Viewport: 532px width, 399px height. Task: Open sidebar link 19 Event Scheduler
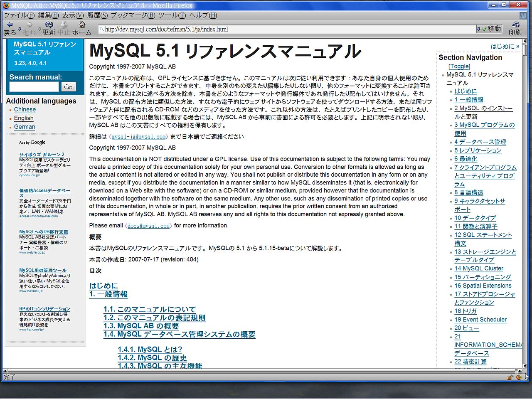[x=480, y=320]
